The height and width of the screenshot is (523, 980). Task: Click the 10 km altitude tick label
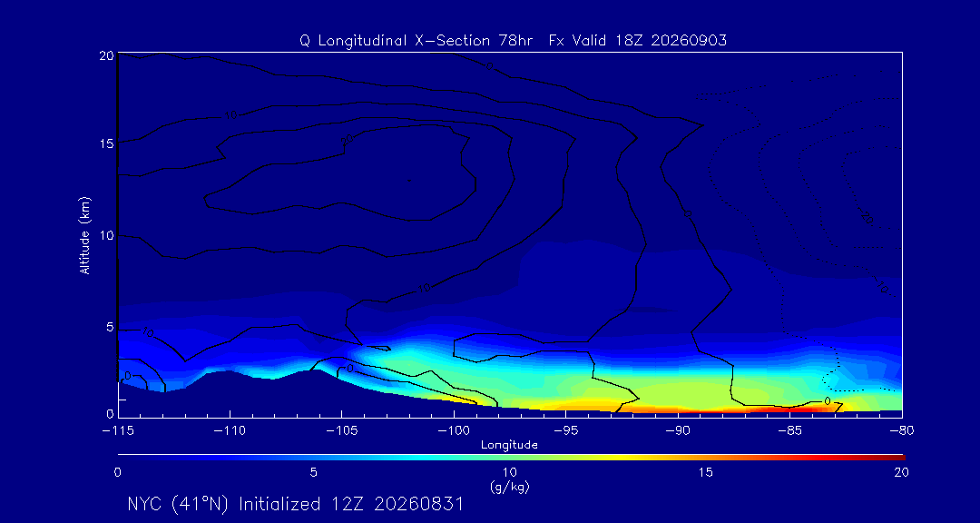point(106,235)
